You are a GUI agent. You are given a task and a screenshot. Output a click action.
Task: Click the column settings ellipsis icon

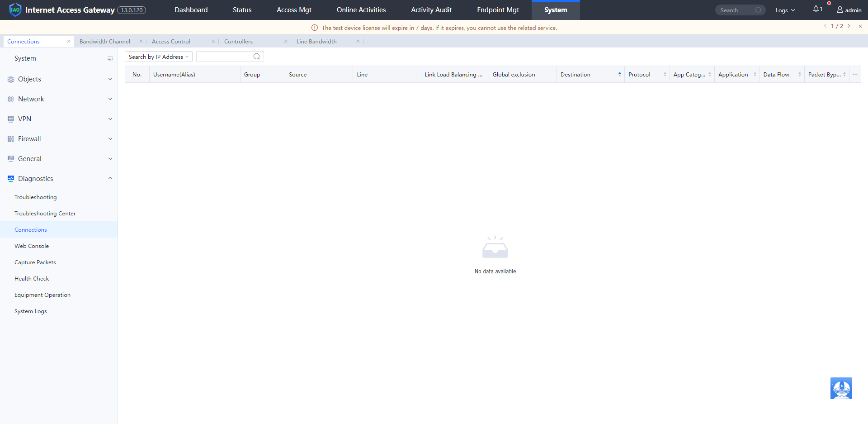[855, 74]
